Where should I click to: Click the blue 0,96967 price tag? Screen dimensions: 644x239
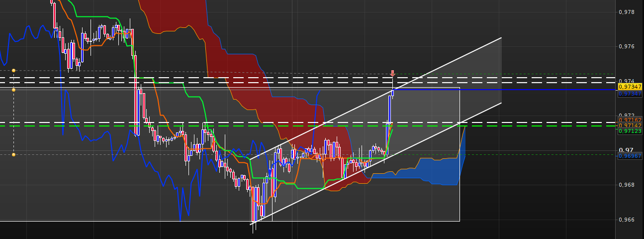(630, 156)
